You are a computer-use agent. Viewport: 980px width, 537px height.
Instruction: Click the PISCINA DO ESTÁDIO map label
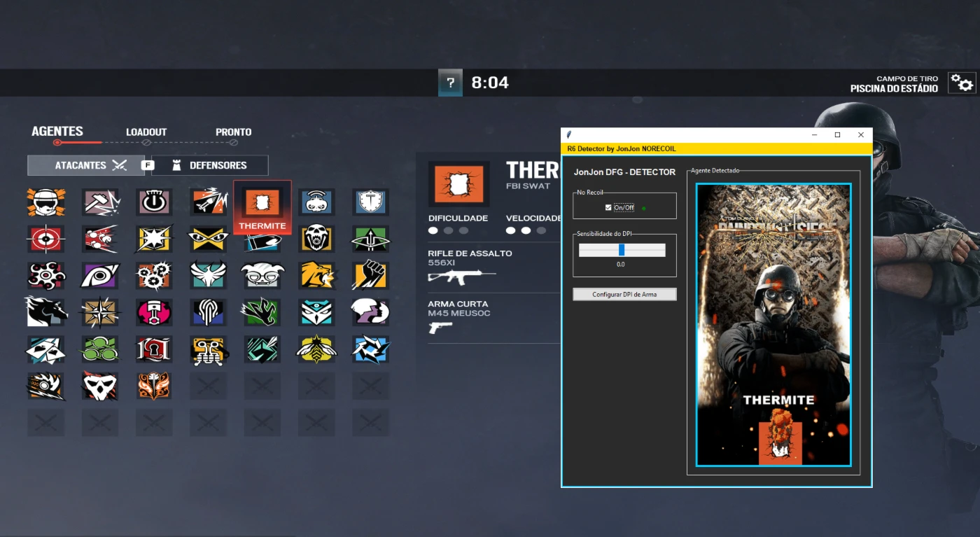click(x=894, y=89)
